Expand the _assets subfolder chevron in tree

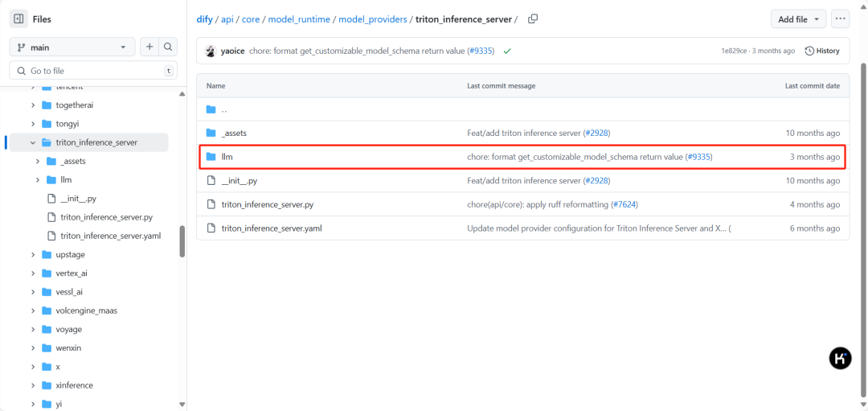(38, 161)
